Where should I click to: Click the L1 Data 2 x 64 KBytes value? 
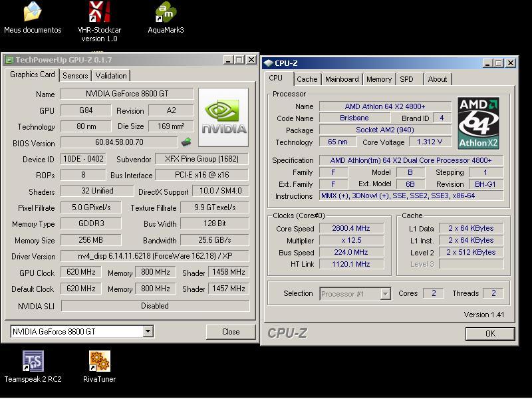[x=471, y=228]
